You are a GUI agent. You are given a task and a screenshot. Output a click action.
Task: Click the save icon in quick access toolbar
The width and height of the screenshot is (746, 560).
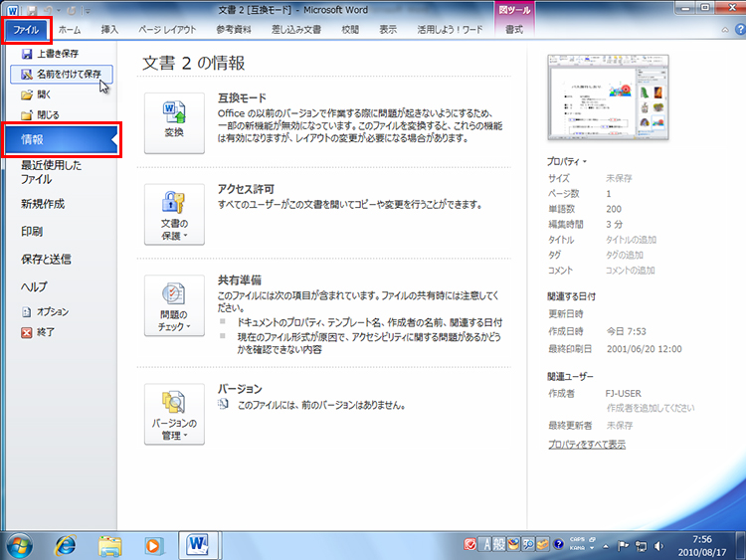tap(32, 11)
